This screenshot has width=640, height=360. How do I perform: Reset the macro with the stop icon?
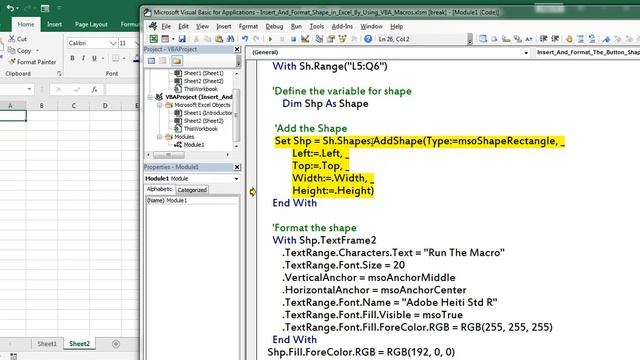[x=293, y=39]
